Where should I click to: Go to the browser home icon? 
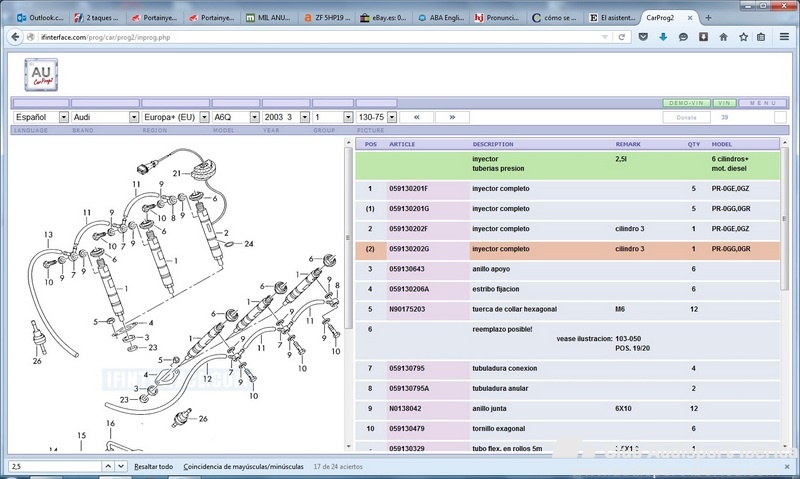(x=723, y=37)
